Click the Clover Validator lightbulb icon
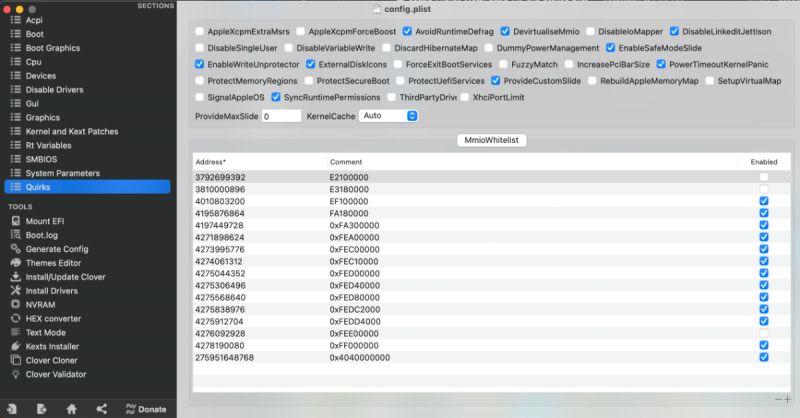The image size is (800, 418). (x=16, y=374)
